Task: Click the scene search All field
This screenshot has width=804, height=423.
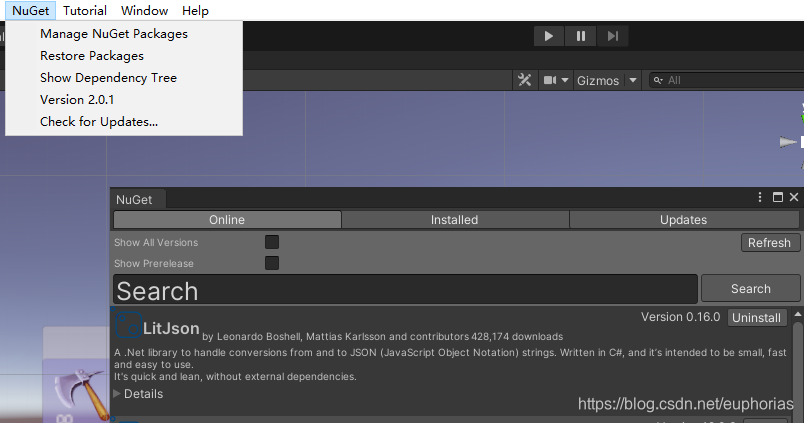Action: tap(728, 80)
